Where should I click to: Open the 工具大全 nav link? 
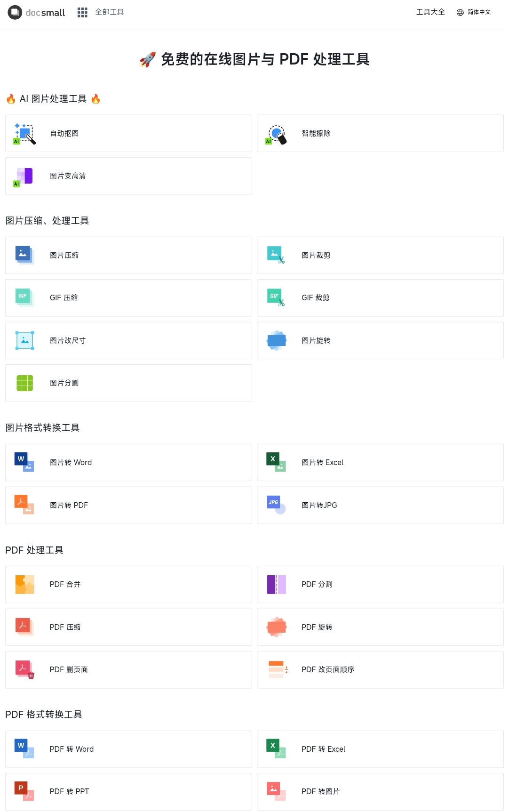coord(430,12)
